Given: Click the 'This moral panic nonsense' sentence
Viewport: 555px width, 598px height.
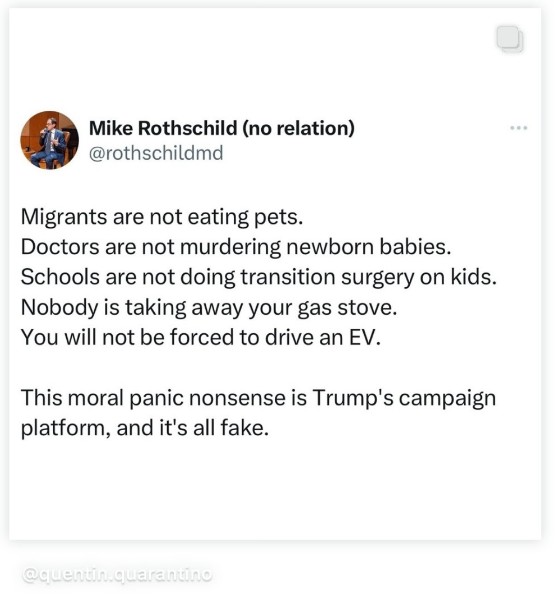Looking at the screenshot, I should click(x=259, y=398).
